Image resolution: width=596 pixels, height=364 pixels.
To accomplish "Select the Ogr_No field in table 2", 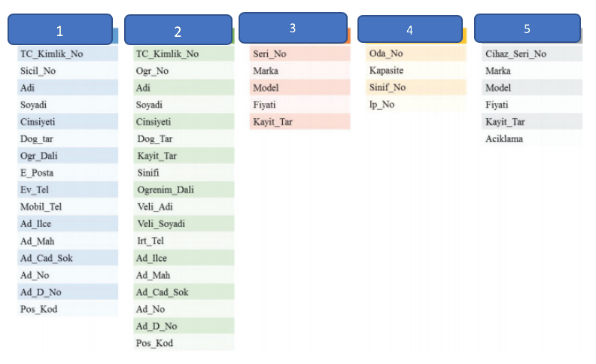I will (184, 71).
